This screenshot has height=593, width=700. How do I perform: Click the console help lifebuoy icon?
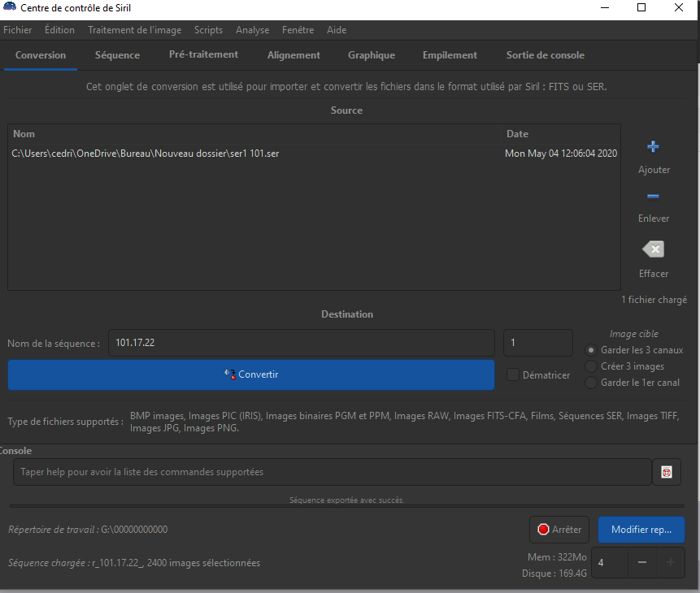666,472
